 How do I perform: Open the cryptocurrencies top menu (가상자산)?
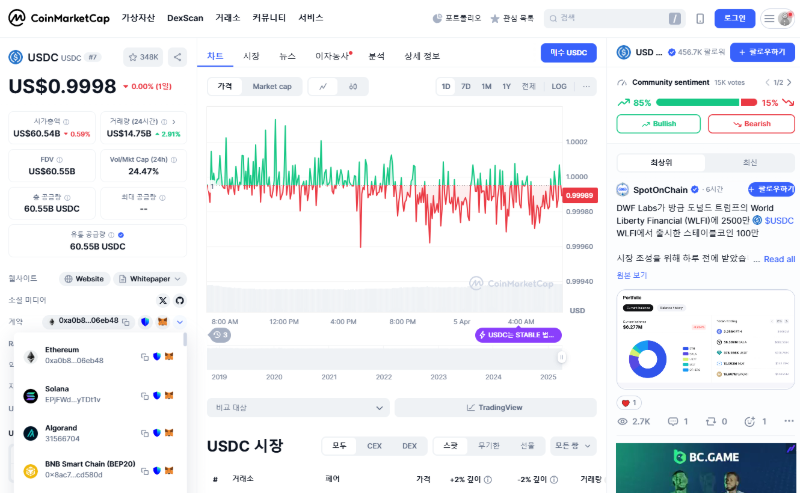138,18
